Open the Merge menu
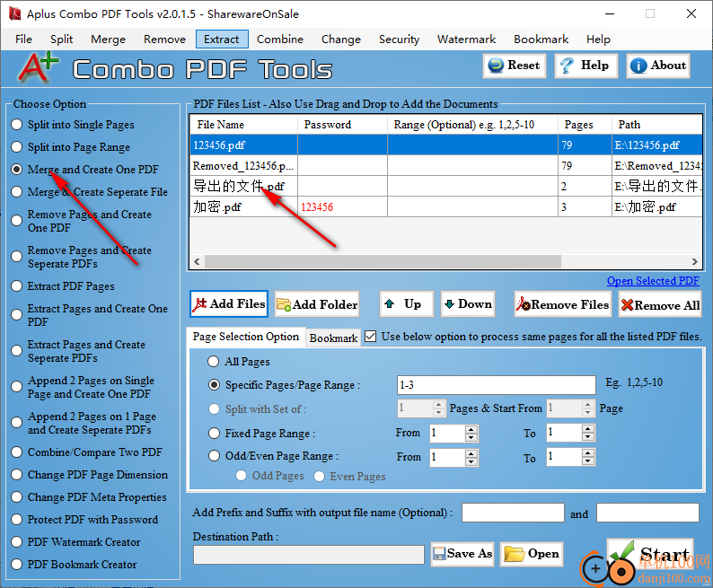 coord(109,39)
